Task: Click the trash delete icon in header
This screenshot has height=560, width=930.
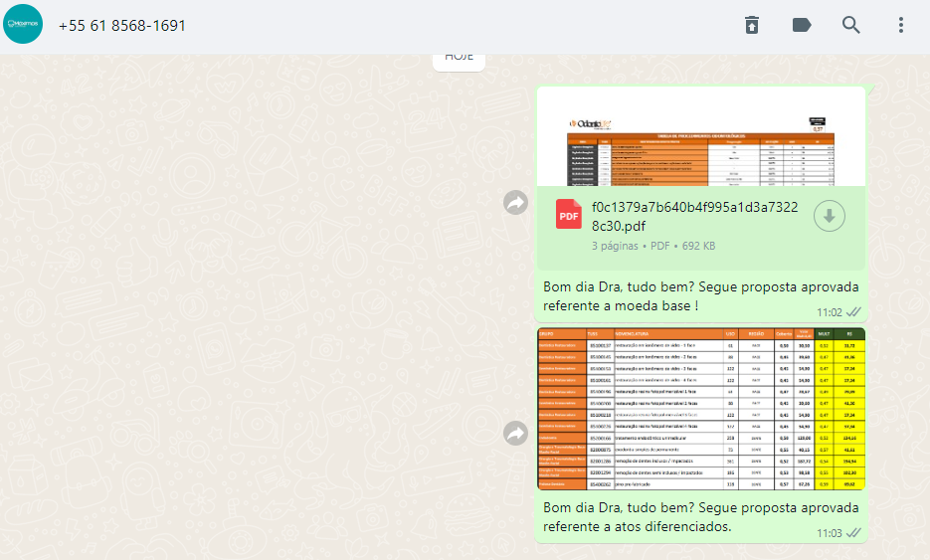Action: 752,25
